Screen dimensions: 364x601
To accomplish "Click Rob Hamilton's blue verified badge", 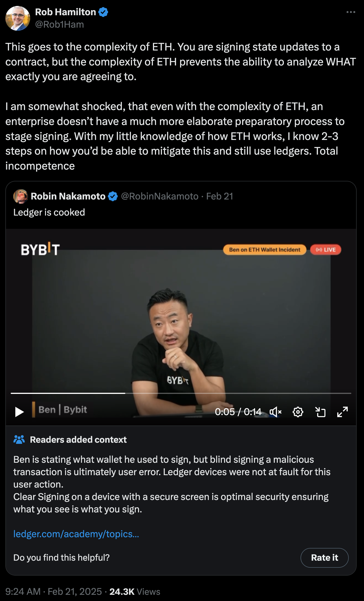I will (x=103, y=12).
